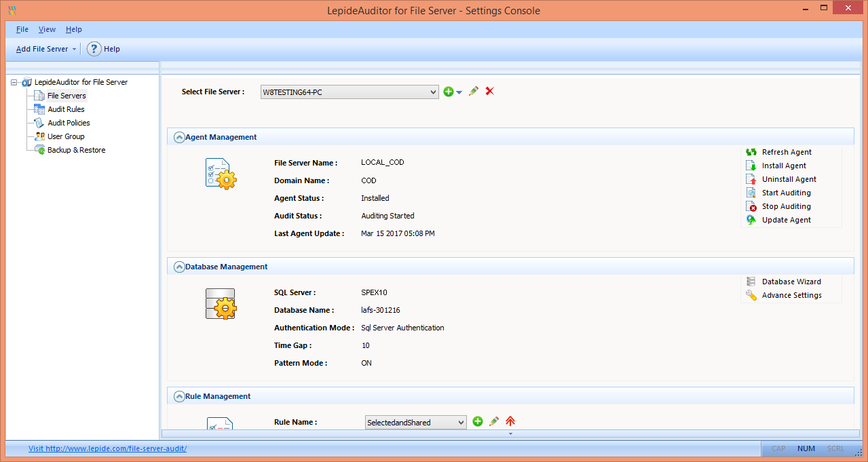Select Audit Policies in the tree

point(69,123)
